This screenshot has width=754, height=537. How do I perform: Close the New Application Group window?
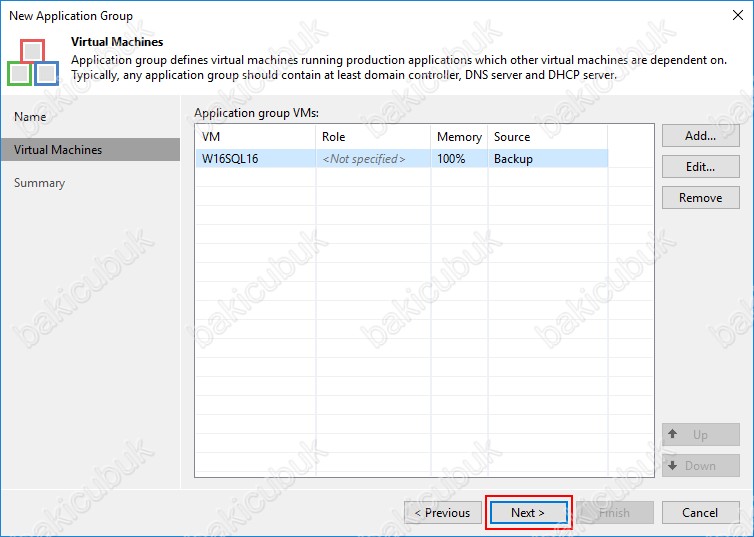pyautogui.click(x=738, y=15)
